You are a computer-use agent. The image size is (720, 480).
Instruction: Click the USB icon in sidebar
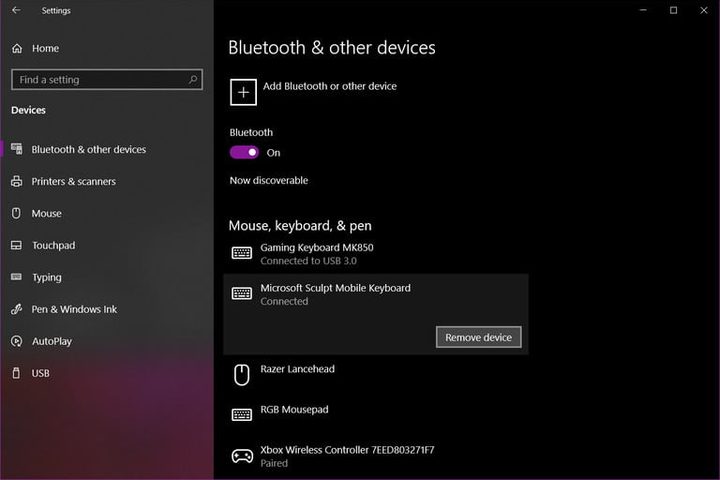tap(16, 373)
